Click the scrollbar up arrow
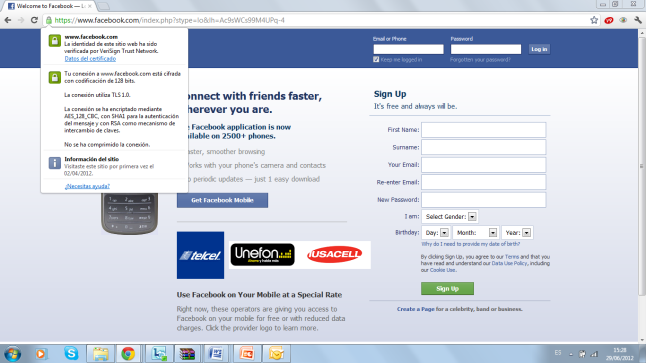Image resolution: width=646 pixels, height=363 pixels. 642,33
